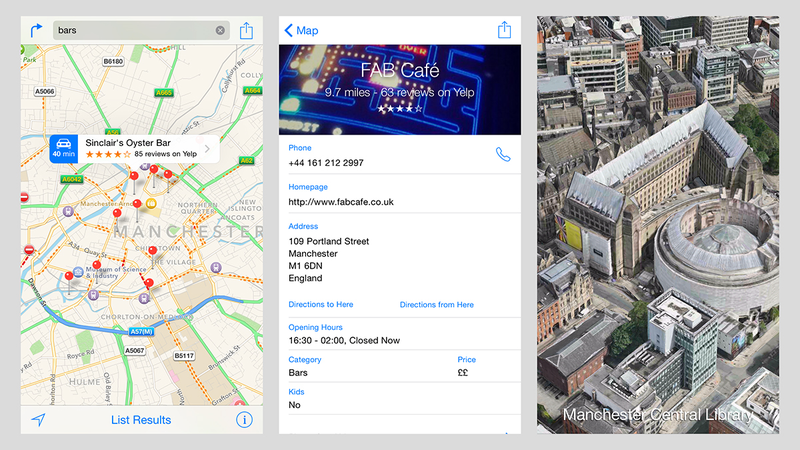Open List Results
The image size is (800, 450).
pyautogui.click(x=141, y=420)
